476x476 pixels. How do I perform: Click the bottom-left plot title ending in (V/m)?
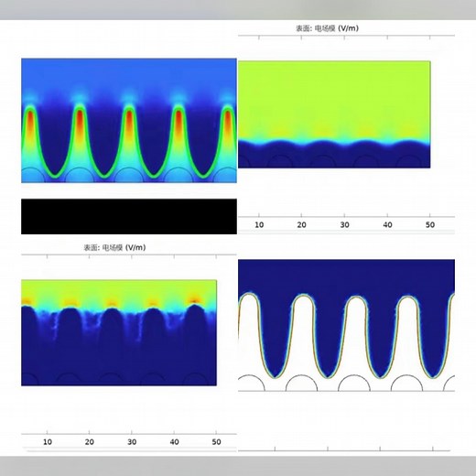click(x=114, y=247)
